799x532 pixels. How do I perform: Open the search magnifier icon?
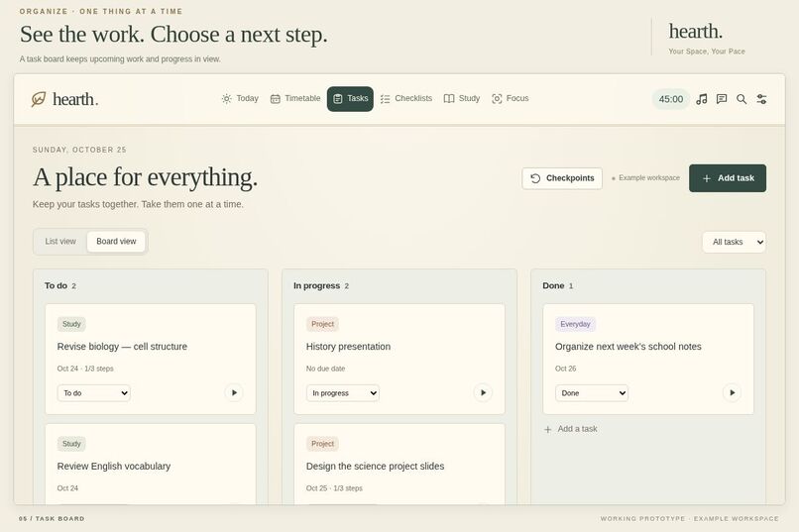coord(742,99)
